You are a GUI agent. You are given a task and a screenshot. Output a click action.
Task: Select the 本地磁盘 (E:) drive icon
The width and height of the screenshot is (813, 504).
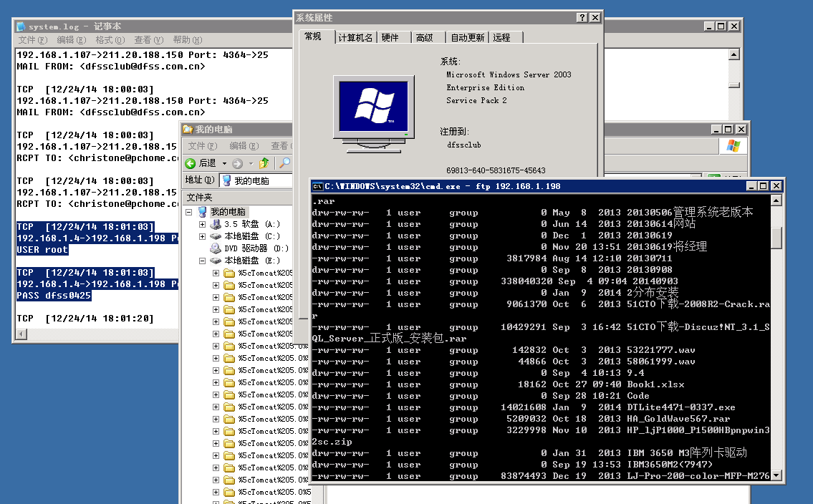tap(215, 261)
